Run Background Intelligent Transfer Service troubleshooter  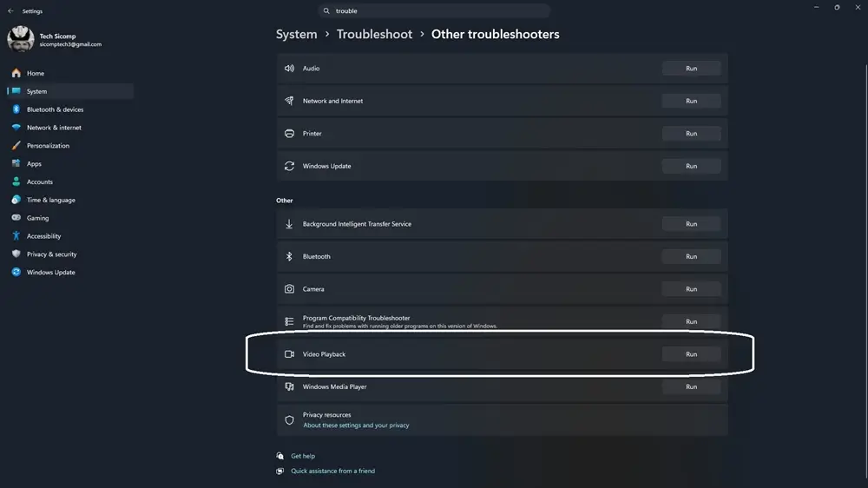pyautogui.click(x=692, y=224)
